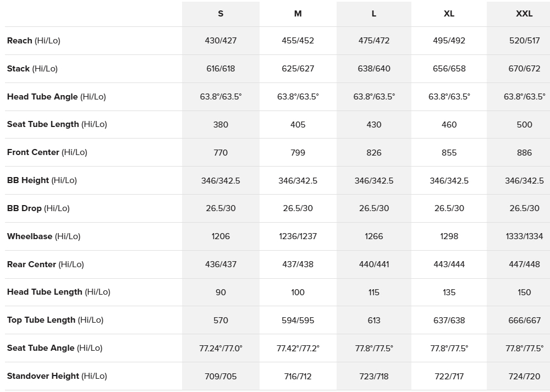Select the Stack (Hi/Lo) row label
Image resolution: width=550 pixels, height=392 pixels.
click(x=32, y=69)
